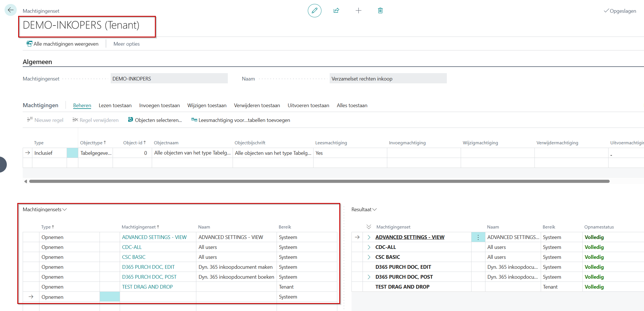
Task: Open TEST DRAG AND DROP link
Action: (x=147, y=287)
